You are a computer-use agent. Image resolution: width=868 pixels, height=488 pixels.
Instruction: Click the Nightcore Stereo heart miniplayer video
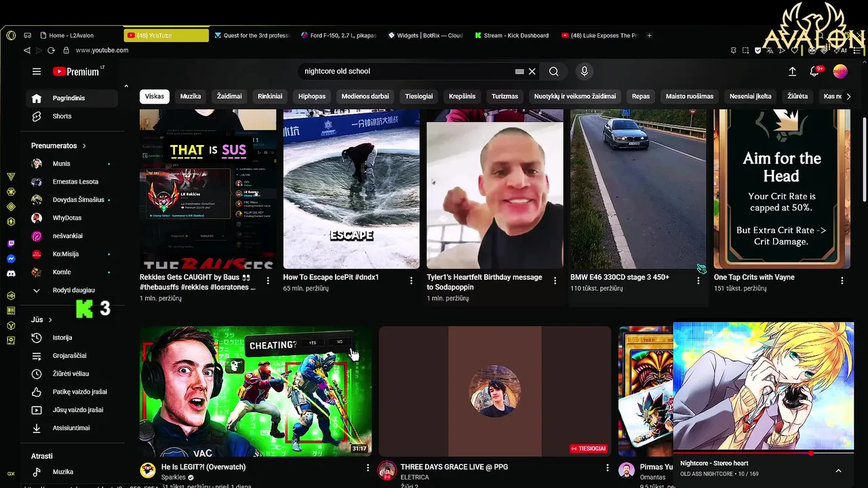pos(764,386)
